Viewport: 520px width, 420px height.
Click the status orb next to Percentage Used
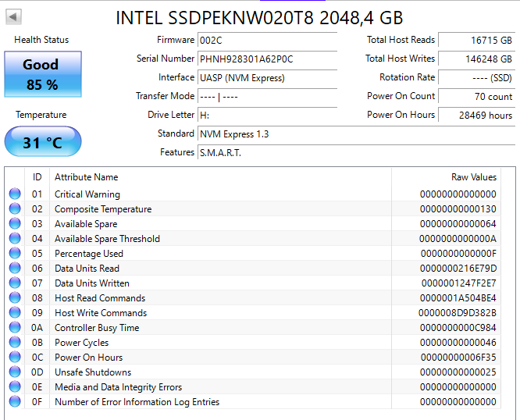pyautogui.click(x=15, y=254)
